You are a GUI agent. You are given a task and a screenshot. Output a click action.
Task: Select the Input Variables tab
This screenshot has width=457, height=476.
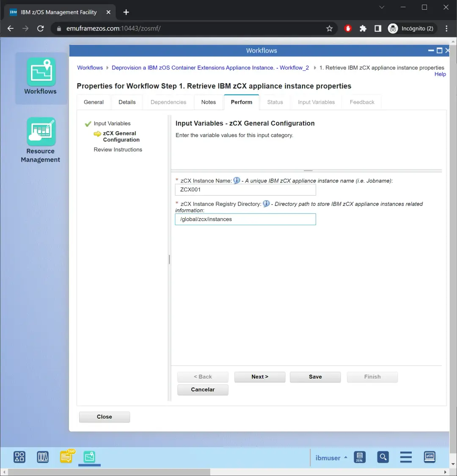[316, 102]
